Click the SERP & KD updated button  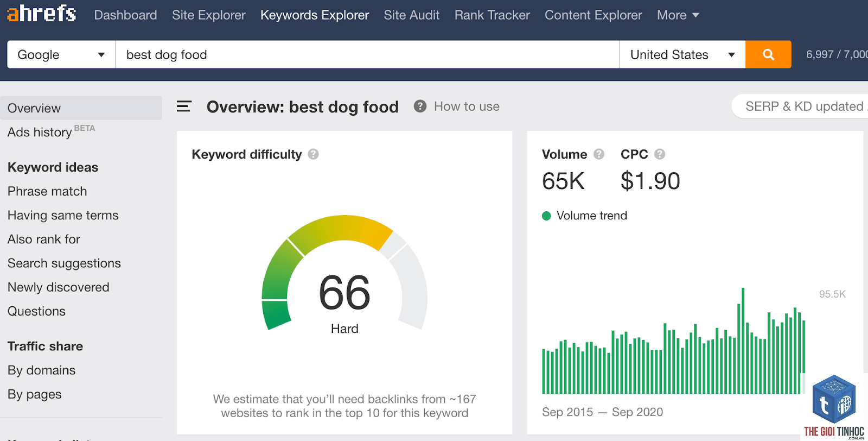[x=800, y=106]
